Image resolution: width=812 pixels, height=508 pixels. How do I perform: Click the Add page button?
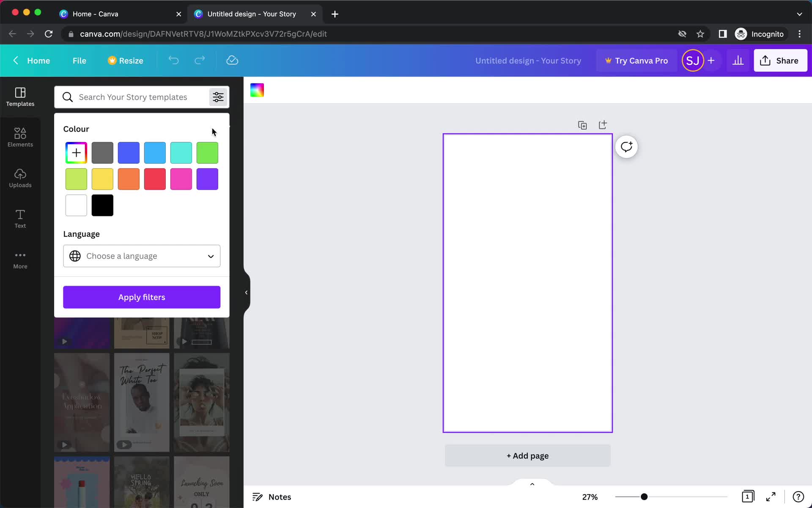(527, 456)
